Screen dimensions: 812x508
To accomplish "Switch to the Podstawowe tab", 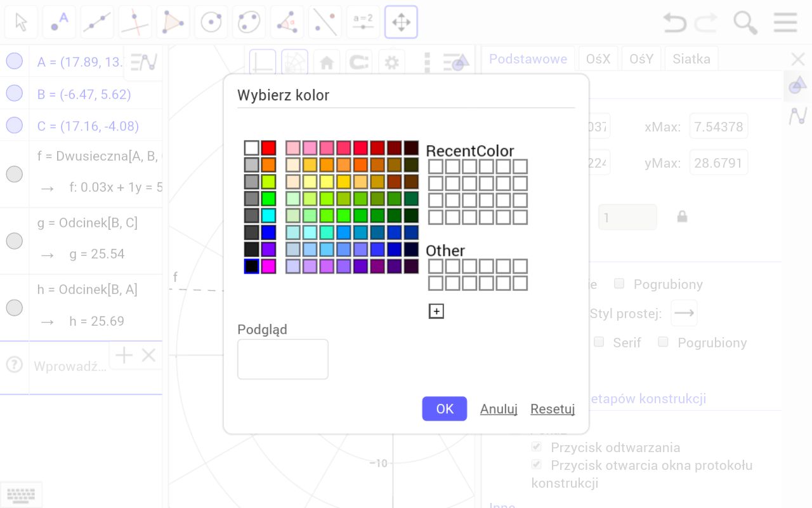I will (528, 59).
